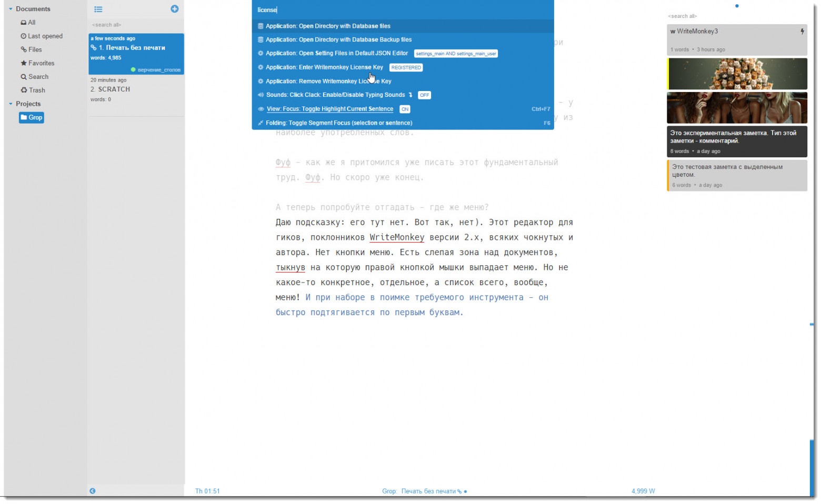Click the REGISTERED license badge

pyautogui.click(x=406, y=67)
